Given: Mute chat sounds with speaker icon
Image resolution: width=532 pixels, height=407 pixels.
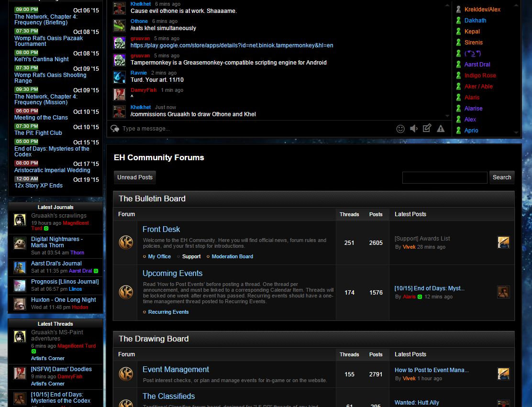Looking at the screenshot, I should pyautogui.click(x=413, y=129).
